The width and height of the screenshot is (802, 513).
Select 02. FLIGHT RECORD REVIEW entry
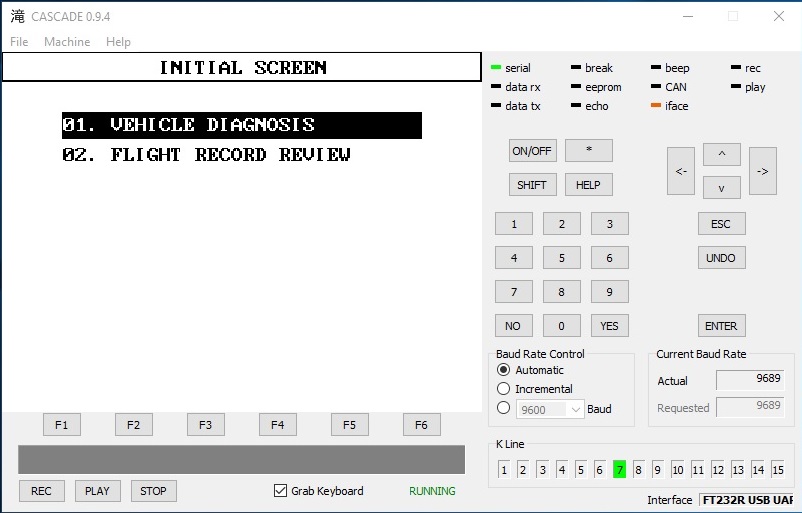tap(206, 155)
